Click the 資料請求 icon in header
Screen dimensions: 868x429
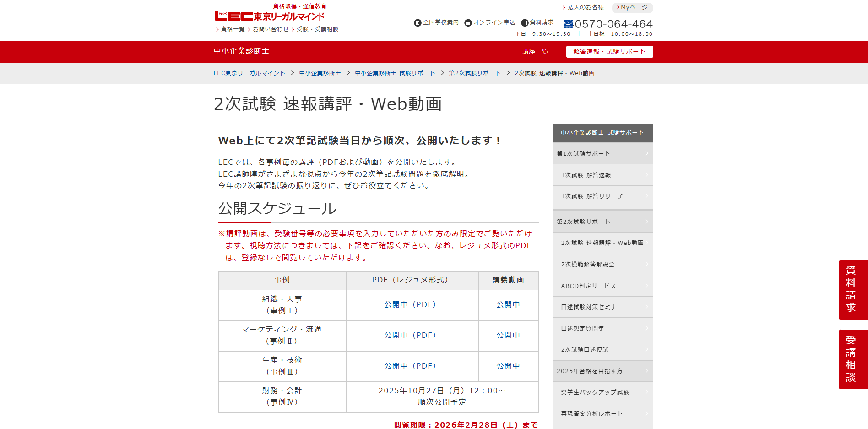525,23
